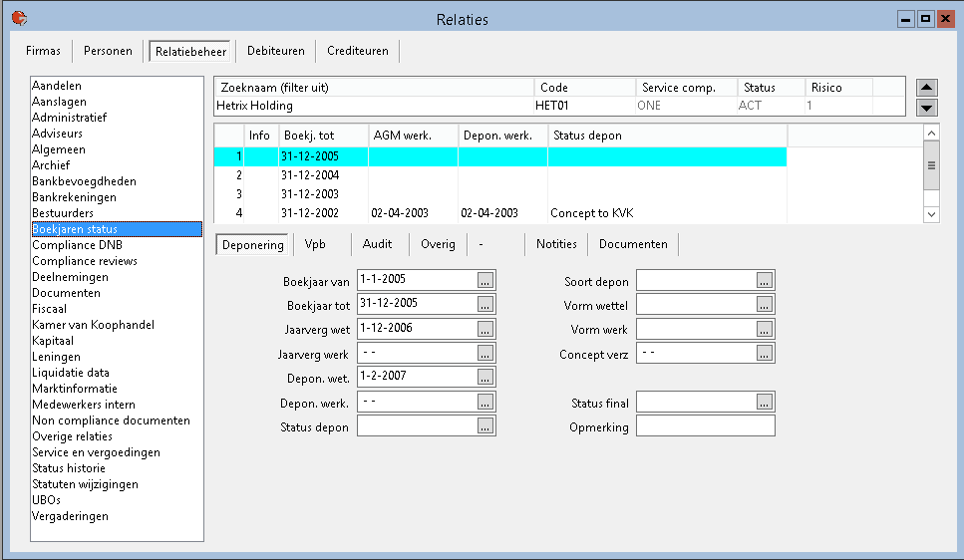Open lookup button for Boekjaar van
The height and width of the screenshot is (560, 964).
point(485,280)
